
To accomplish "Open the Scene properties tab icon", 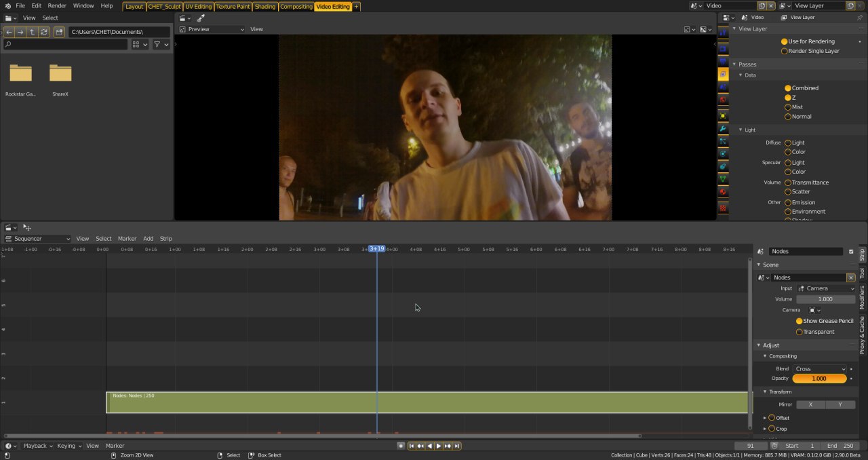I will (x=723, y=87).
